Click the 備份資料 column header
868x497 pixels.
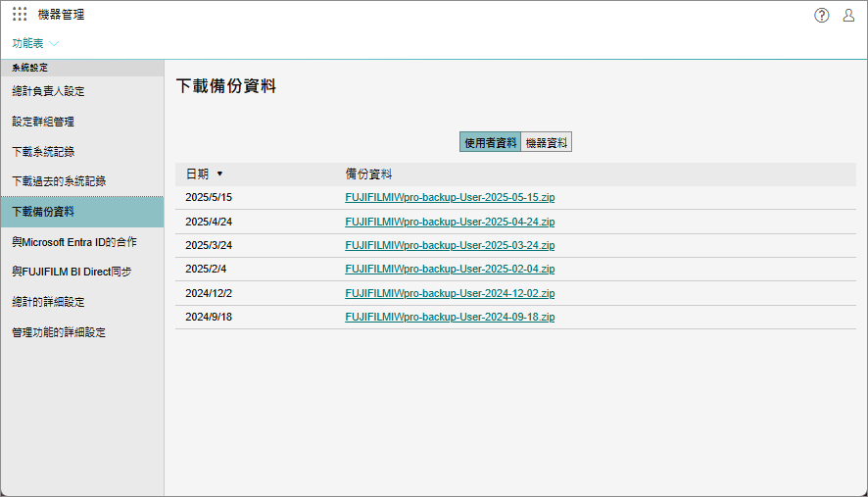click(368, 174)
